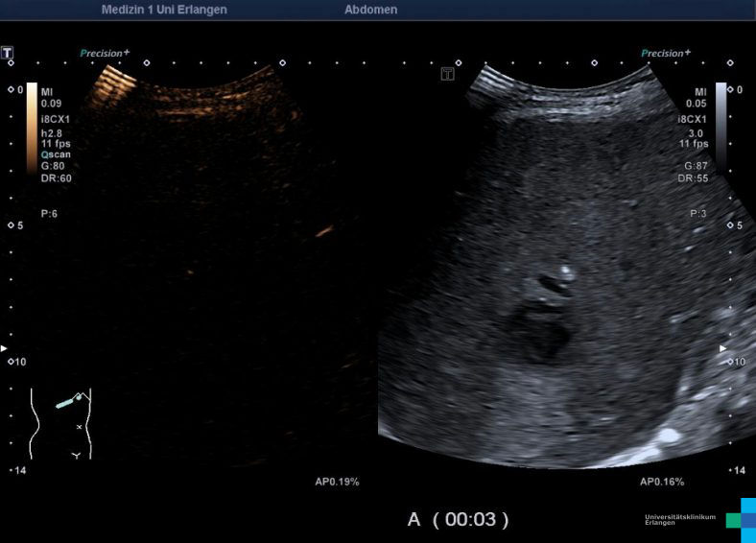Select the P:6 setting on left

pos(49,213)
